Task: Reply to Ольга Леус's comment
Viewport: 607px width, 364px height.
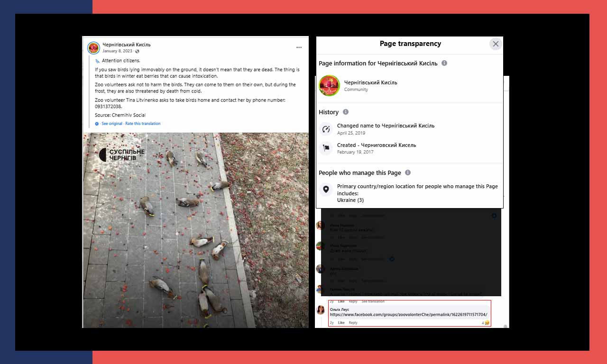Action: point(353,323)
